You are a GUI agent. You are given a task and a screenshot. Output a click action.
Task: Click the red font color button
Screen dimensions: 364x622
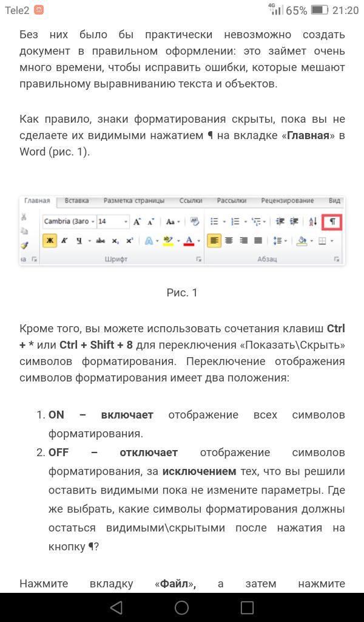coord(189,241)
